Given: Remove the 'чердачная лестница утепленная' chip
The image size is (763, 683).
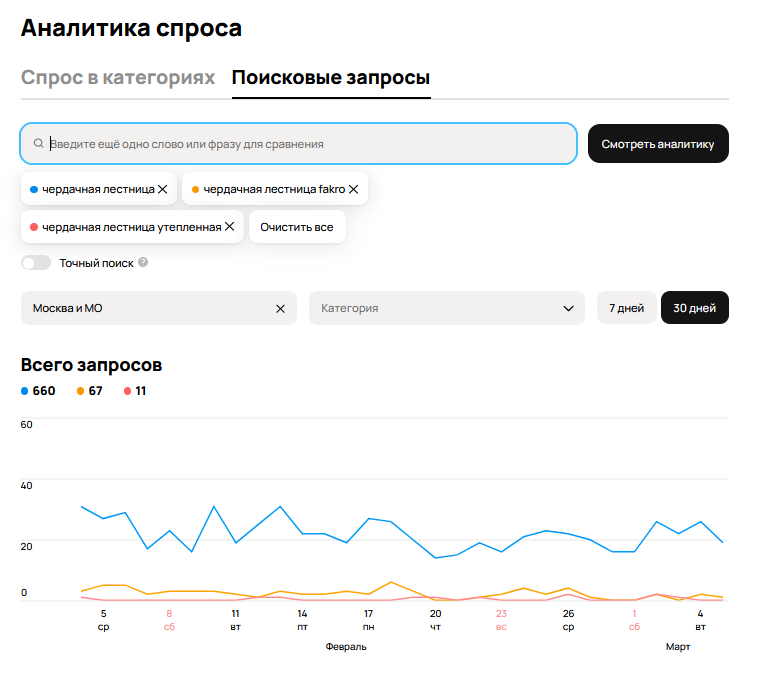Looking at the screenshot, I should [x=230, y=227].
